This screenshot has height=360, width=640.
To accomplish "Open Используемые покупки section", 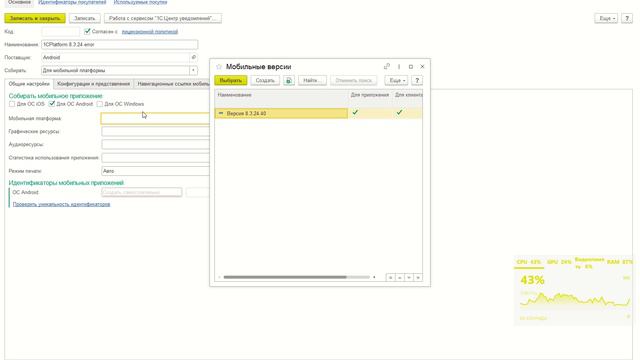I will 140,2.
